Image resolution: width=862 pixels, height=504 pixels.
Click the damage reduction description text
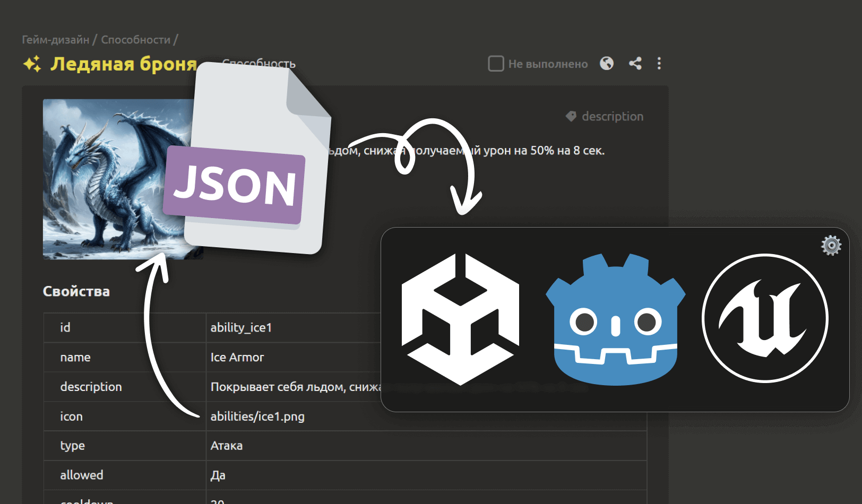point(466,151)
